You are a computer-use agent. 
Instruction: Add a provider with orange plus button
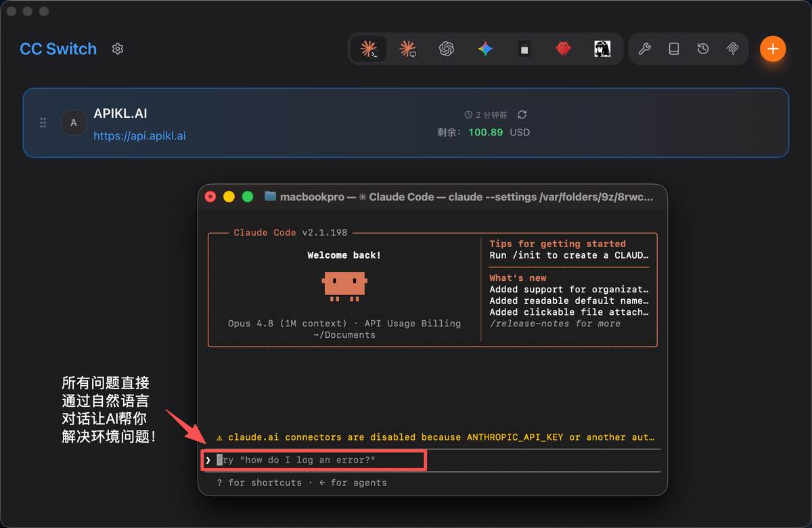pos(773,49)
